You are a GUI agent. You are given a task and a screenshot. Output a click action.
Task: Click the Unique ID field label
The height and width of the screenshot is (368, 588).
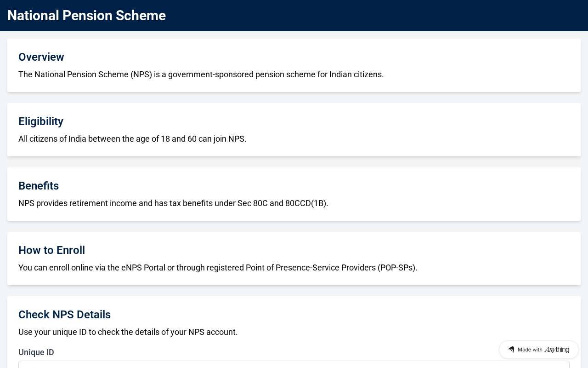click(x=36, y=352)
